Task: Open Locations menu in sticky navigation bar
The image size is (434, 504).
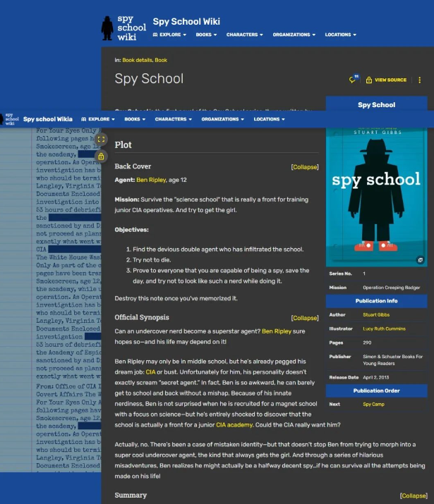Action: (x=270, y=119)
